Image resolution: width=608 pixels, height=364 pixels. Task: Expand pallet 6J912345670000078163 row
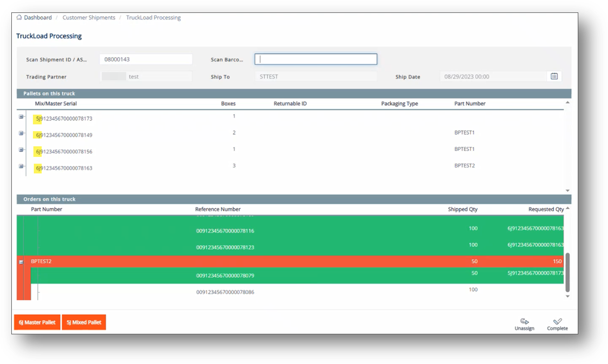[21, 166]
